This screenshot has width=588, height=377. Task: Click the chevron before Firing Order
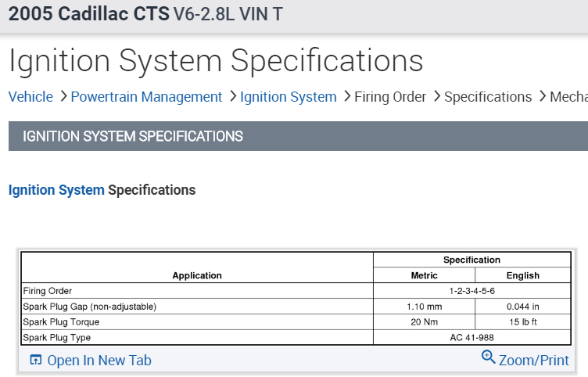pyautogui.click(x=346, y=97)
